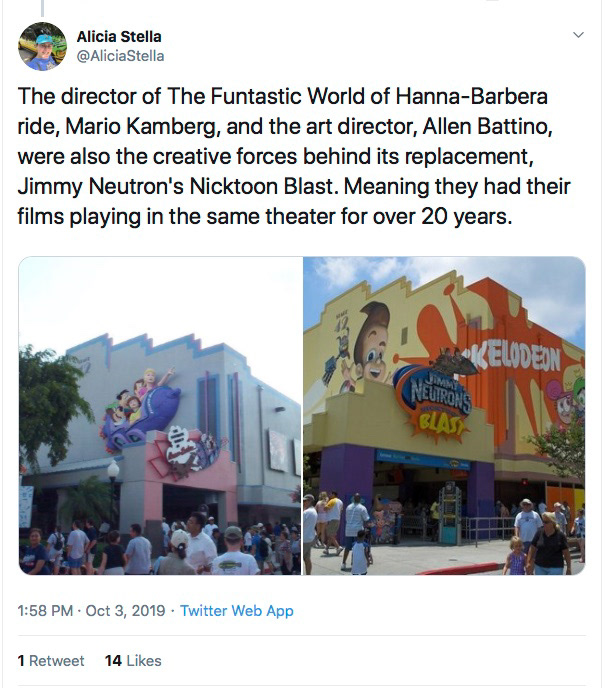Click the Alicia Stella display name
The height and width of the screenshot is (688, 605).
pos(119,37)
